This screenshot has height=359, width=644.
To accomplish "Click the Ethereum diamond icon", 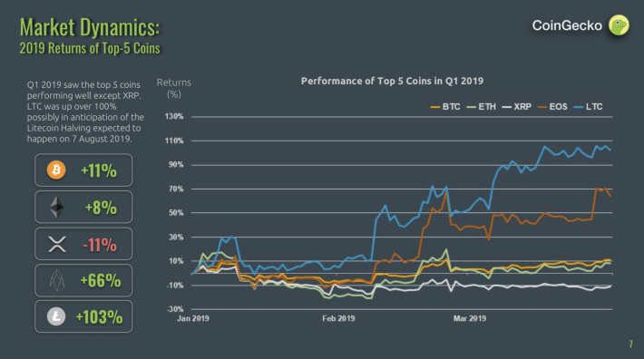I will click(56, 207).
